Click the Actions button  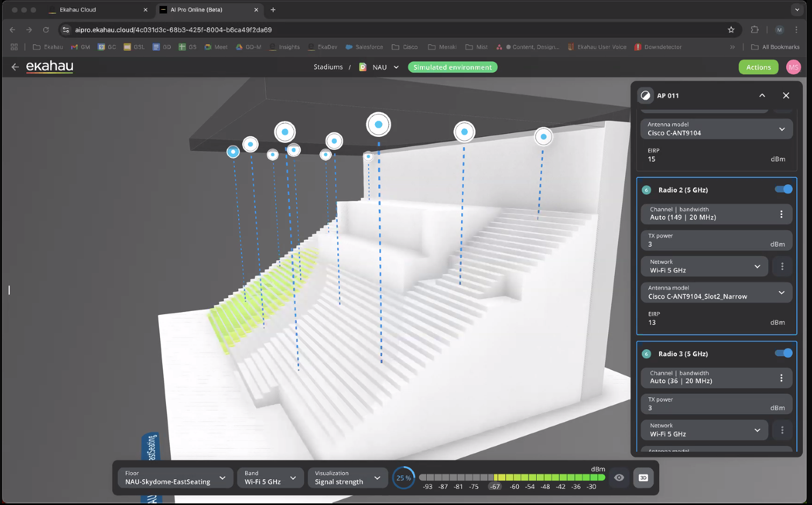758,67
